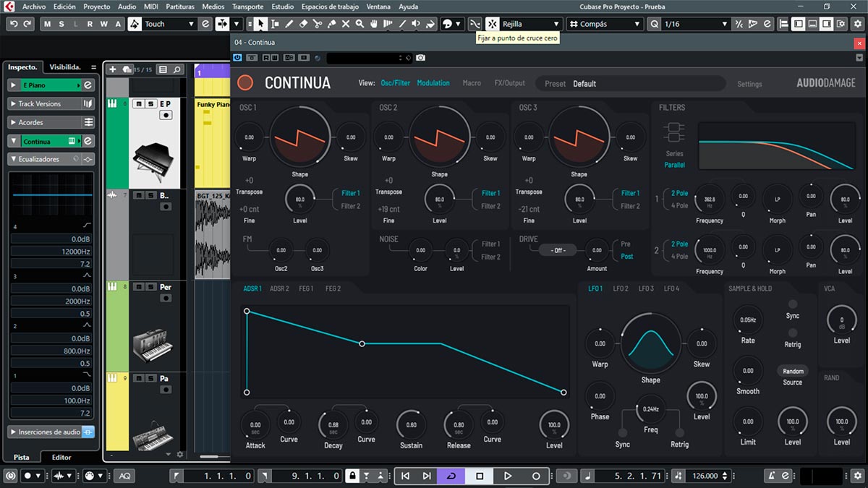The image size is (868, 488).
Task: Click the Editor tab at inspector bottom
Action: pyautogui.click(x=61, y=457)
